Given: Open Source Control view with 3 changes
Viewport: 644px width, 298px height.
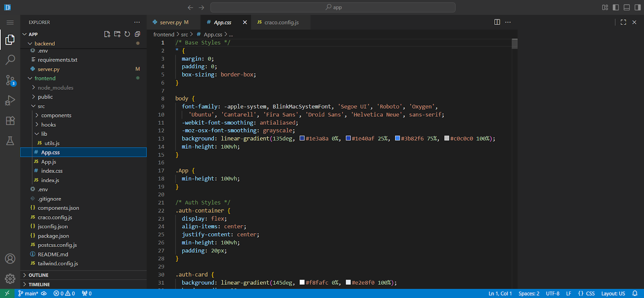Looking at the screenshot, I should (10, 80).
